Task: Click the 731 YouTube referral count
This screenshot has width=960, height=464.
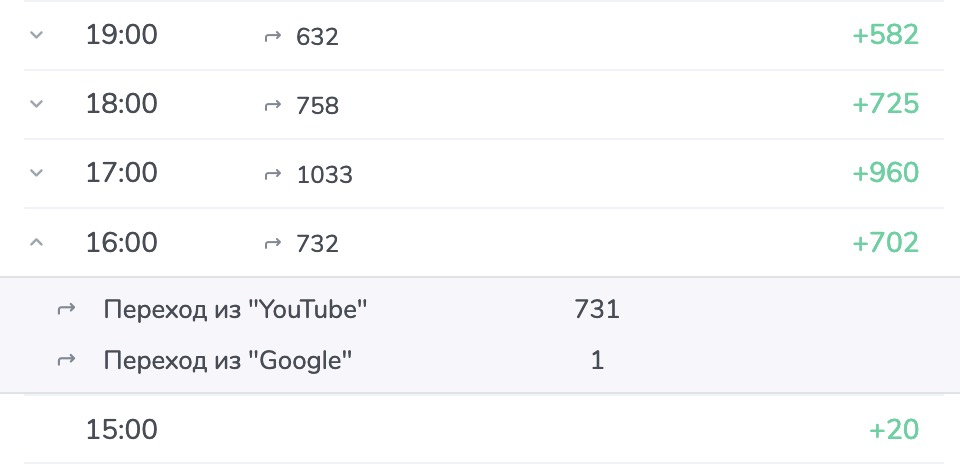Action: click(597, 310)
